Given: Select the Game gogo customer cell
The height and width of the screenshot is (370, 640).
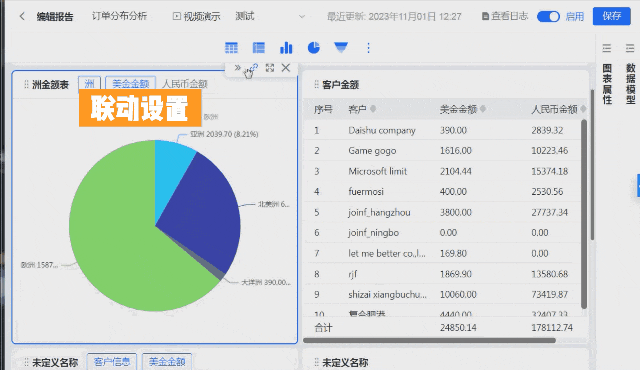Looking at the screenshot, I should pos(372,151).
